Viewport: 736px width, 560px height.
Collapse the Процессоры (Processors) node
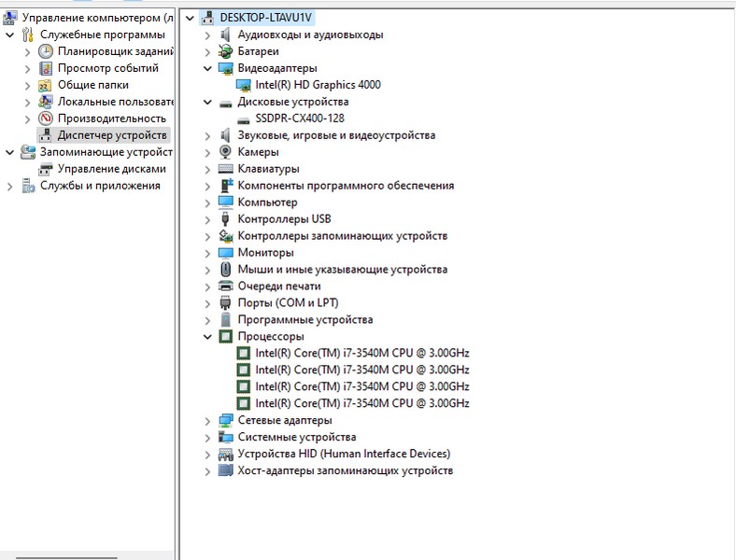point(208,337)
